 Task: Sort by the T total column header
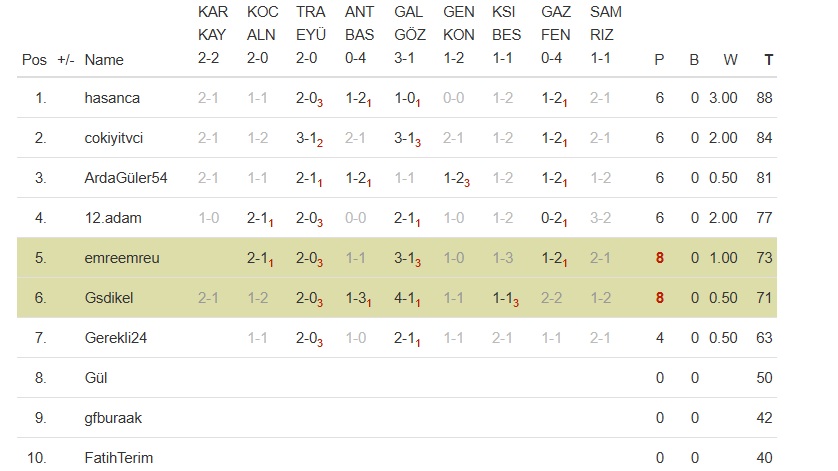768,60
